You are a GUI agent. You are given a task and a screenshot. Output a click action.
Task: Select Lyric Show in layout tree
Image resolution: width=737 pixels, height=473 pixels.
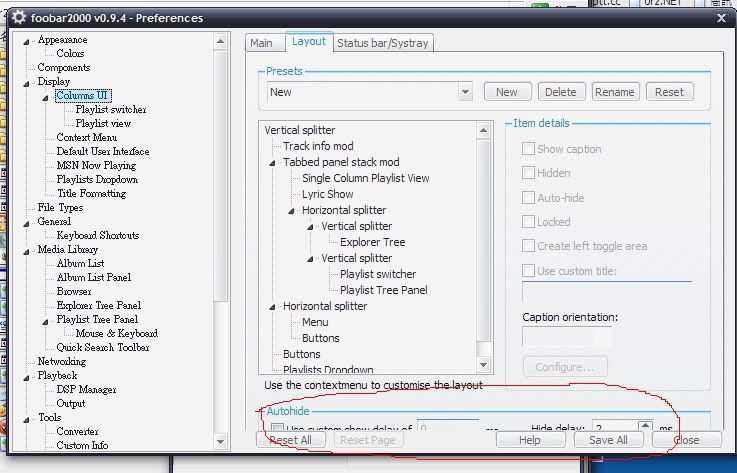tap(328, 194)
